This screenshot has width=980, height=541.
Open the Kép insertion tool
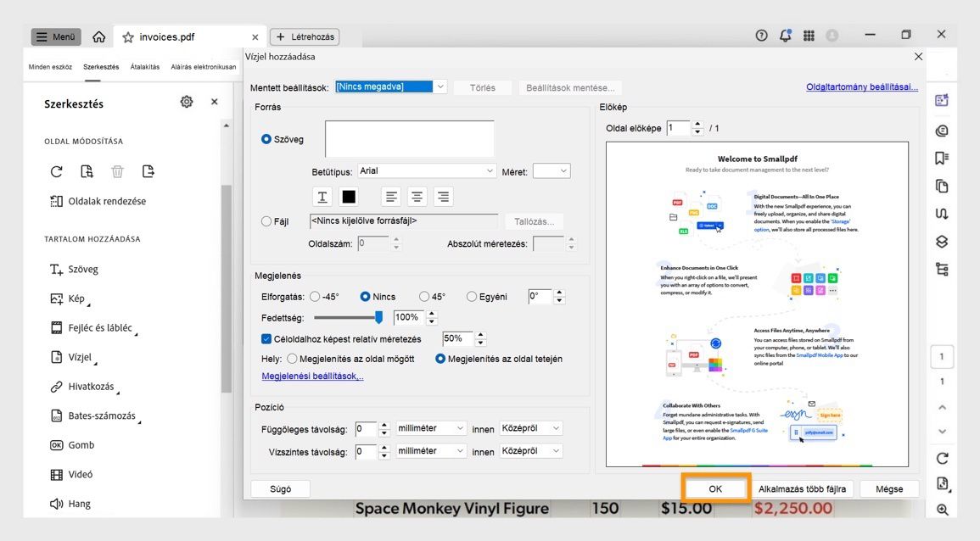pos(70,298)
